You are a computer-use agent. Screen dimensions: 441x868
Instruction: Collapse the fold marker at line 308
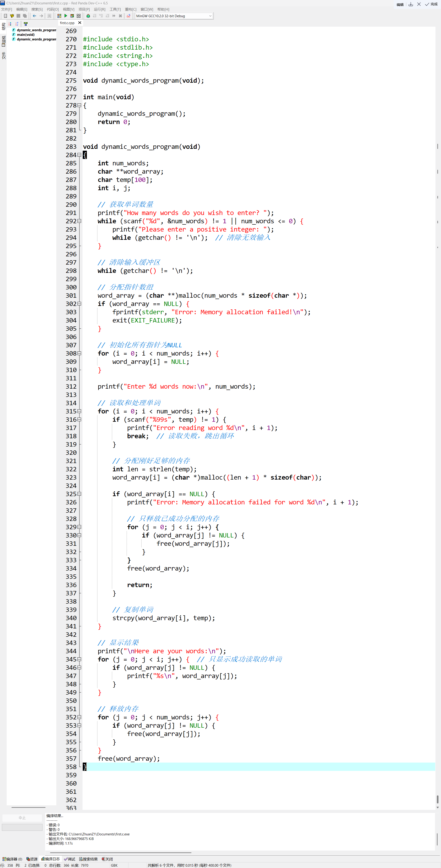pos(79,353)
